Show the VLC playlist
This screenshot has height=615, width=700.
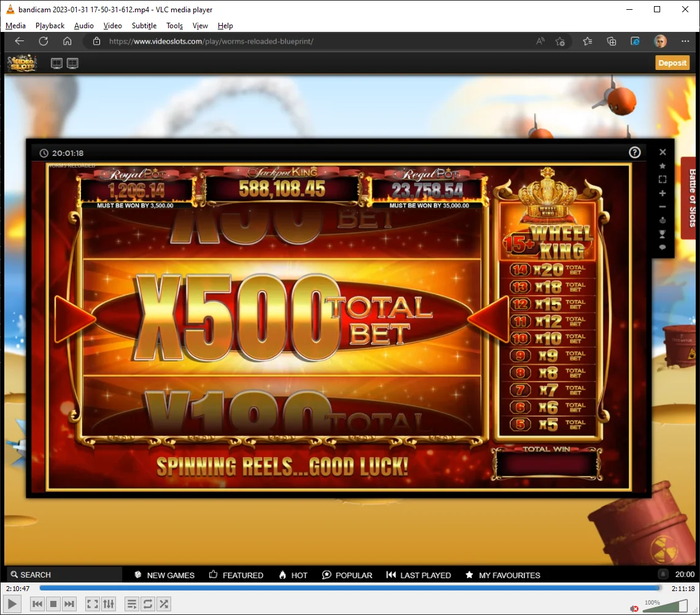(132, 605)
